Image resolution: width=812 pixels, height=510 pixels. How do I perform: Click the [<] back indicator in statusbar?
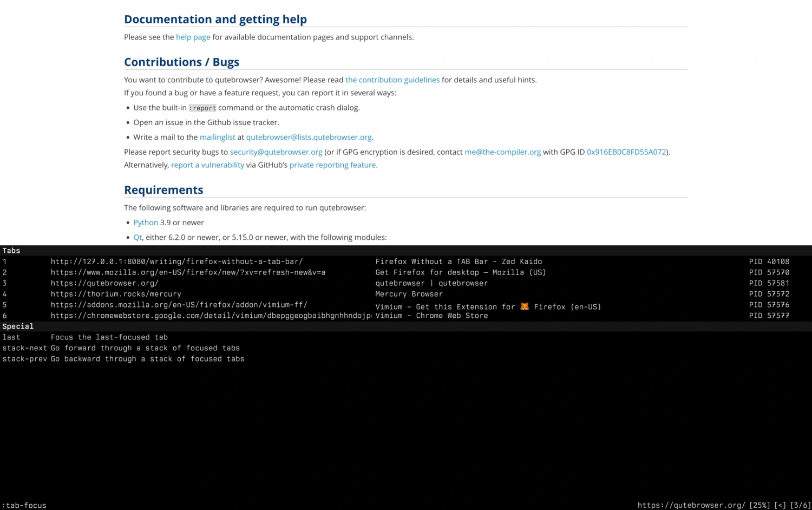pyautogui.click(x=780, y=505)
